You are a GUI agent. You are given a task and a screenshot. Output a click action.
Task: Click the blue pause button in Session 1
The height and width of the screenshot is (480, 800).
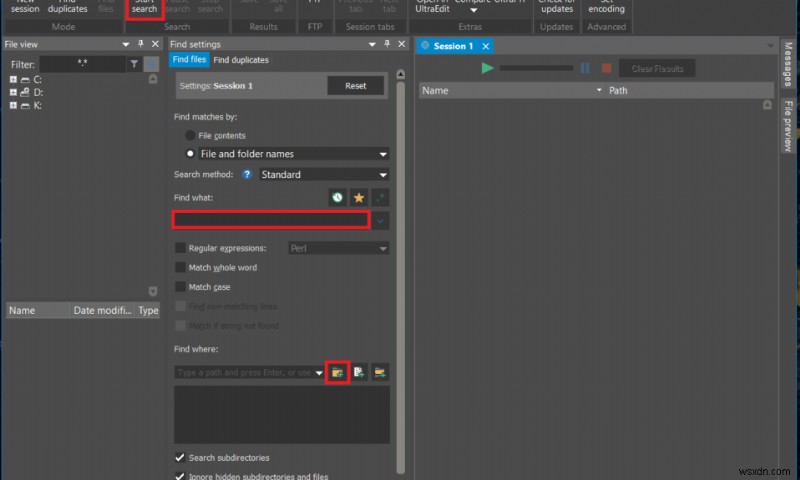coord(585,68)
